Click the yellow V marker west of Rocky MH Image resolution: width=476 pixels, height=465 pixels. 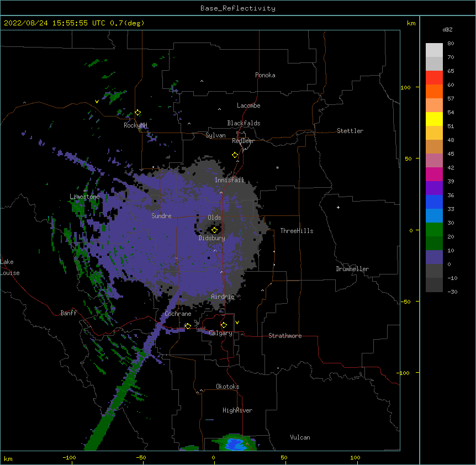(x=97, y=102)
